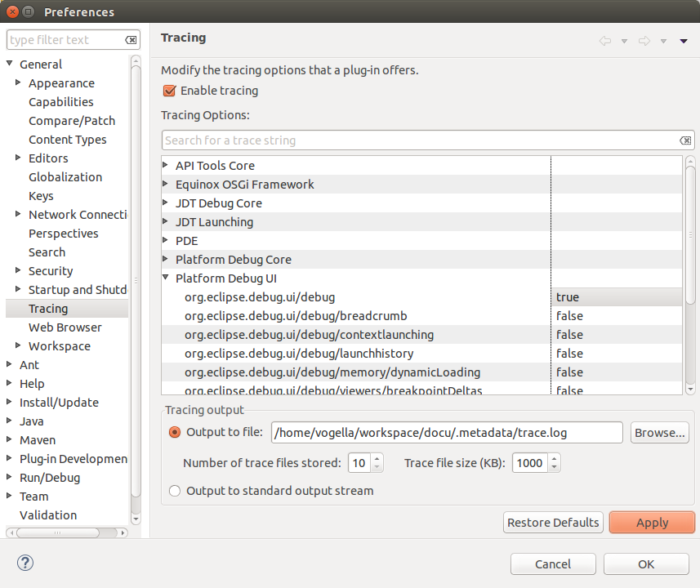Open the Search preference page
The image size is (700, 588).
(x=47, y=252)
